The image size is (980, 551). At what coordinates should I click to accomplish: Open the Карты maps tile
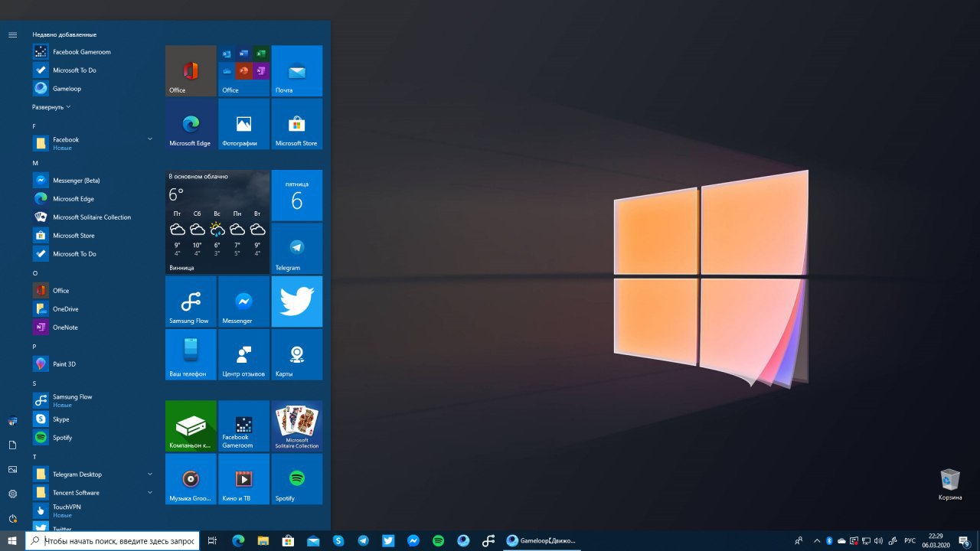[297, 354]
